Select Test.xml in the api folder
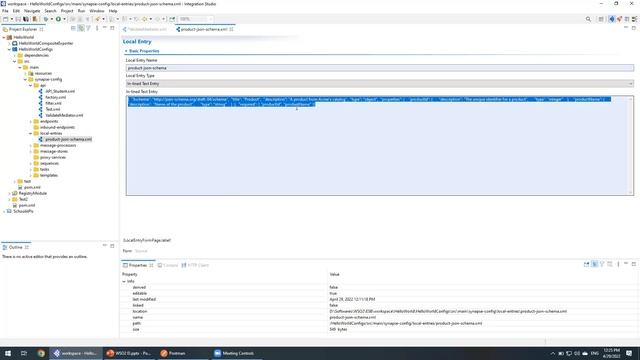This screenshot has height=360, width=640. coord(53,109)
